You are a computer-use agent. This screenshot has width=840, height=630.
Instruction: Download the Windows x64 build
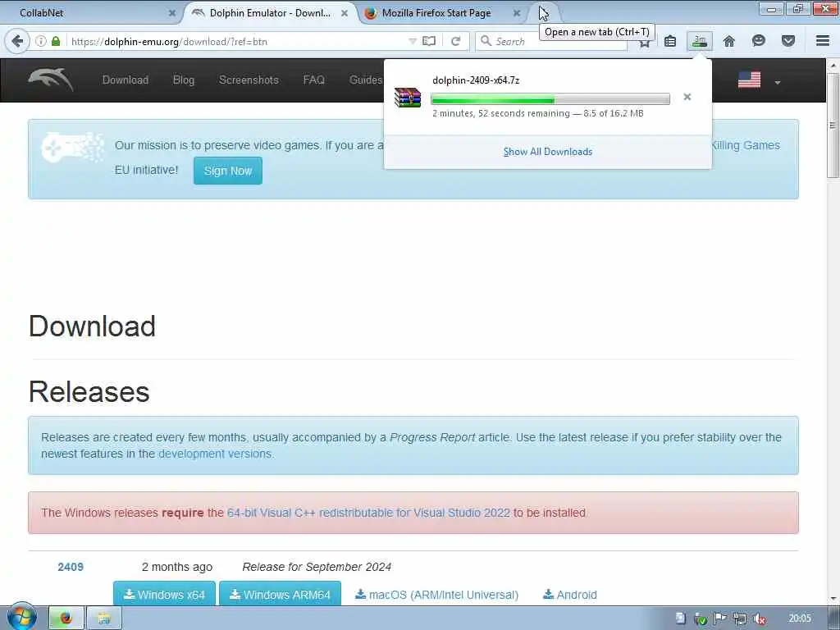(x=164, y=594)
